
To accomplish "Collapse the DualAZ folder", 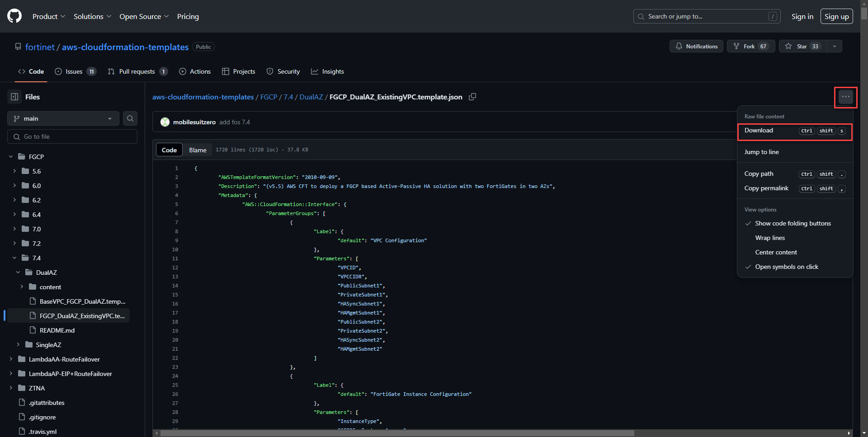I will tap(18, 273).
